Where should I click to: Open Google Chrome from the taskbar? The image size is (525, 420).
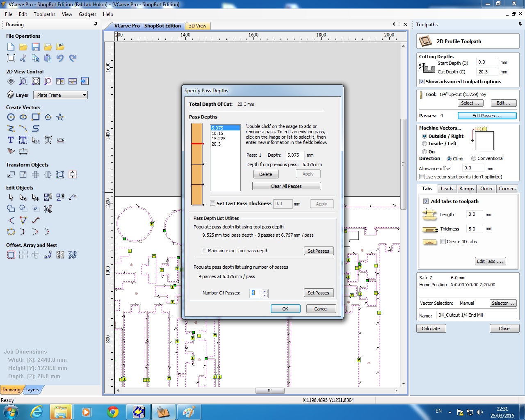point(113,412)
